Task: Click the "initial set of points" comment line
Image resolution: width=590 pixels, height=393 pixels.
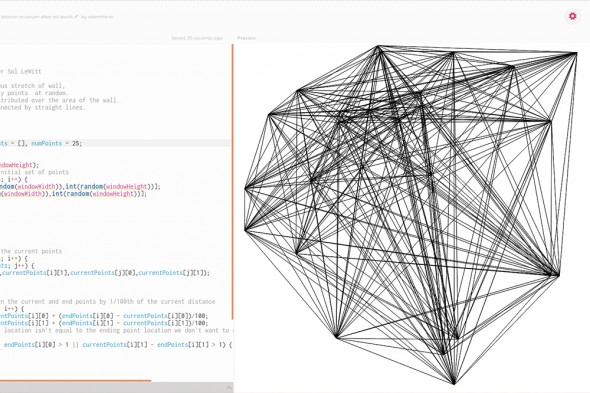Action: 34,172
